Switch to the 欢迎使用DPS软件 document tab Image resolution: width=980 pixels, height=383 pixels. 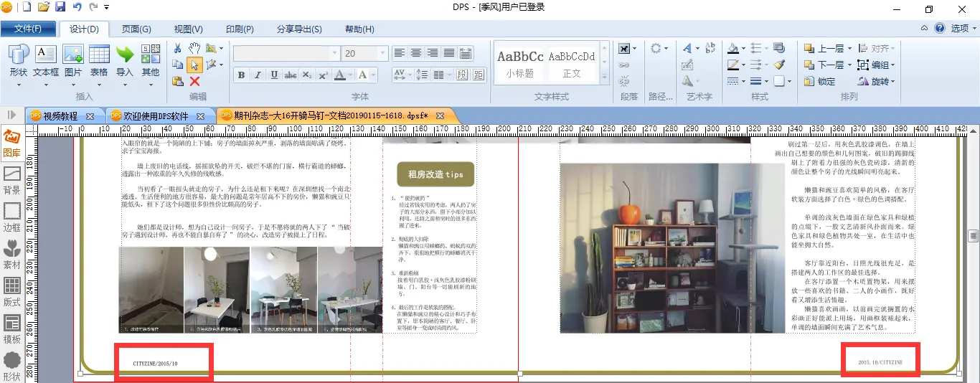pyautogui.click(x=156, y=115)
